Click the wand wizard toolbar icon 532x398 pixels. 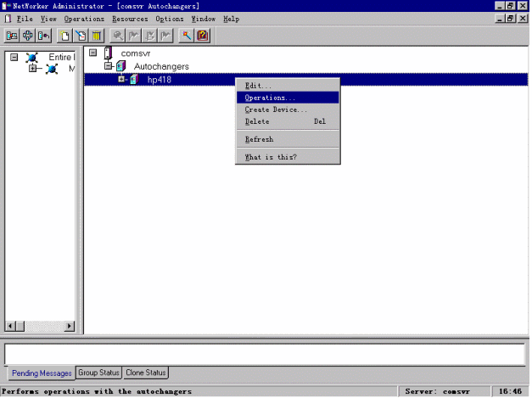coord(188,35)
